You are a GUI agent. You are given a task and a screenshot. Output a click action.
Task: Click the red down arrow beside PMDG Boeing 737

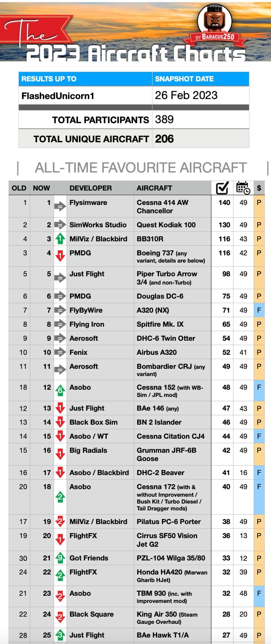[60, 255]
